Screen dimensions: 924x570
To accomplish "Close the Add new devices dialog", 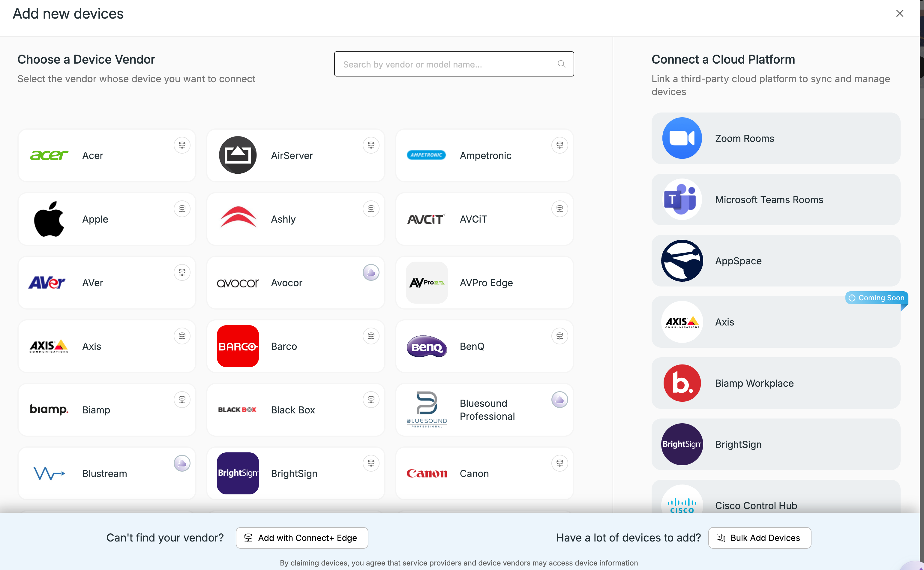I will click(900, 13).
